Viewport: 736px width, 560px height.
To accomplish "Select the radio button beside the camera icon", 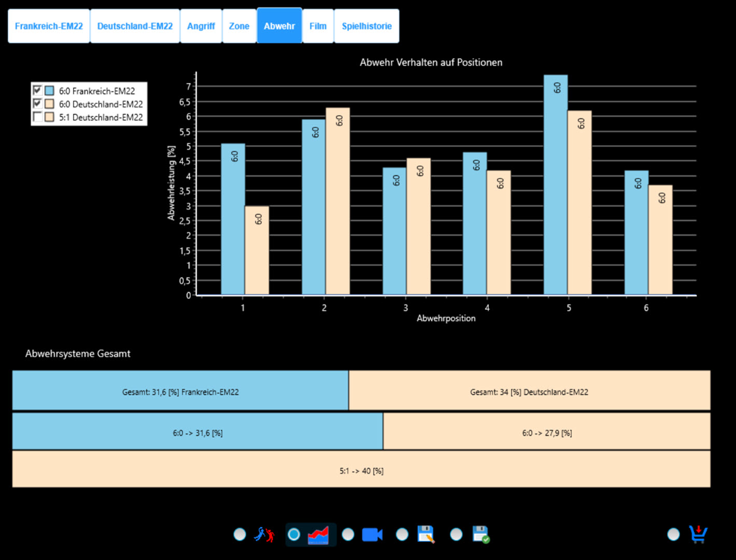I will tap(348, 535).
